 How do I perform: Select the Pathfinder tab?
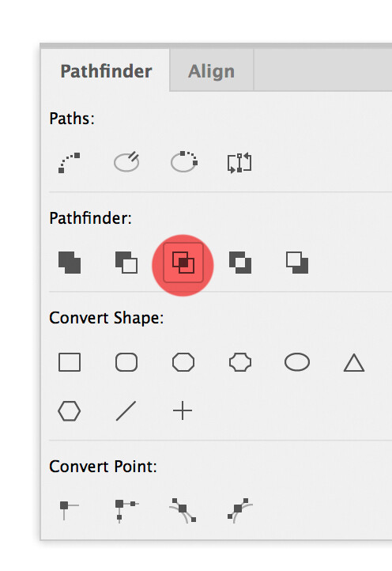pos(106,71)
